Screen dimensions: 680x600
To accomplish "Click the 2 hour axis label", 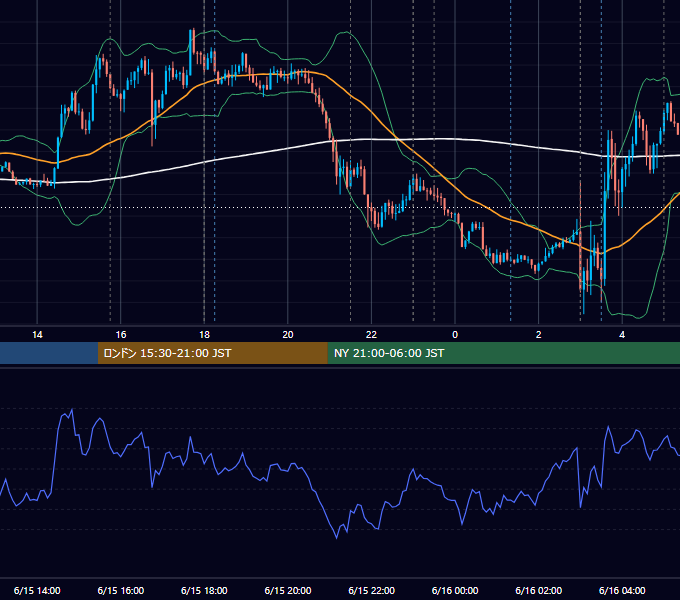I will 539,335.
